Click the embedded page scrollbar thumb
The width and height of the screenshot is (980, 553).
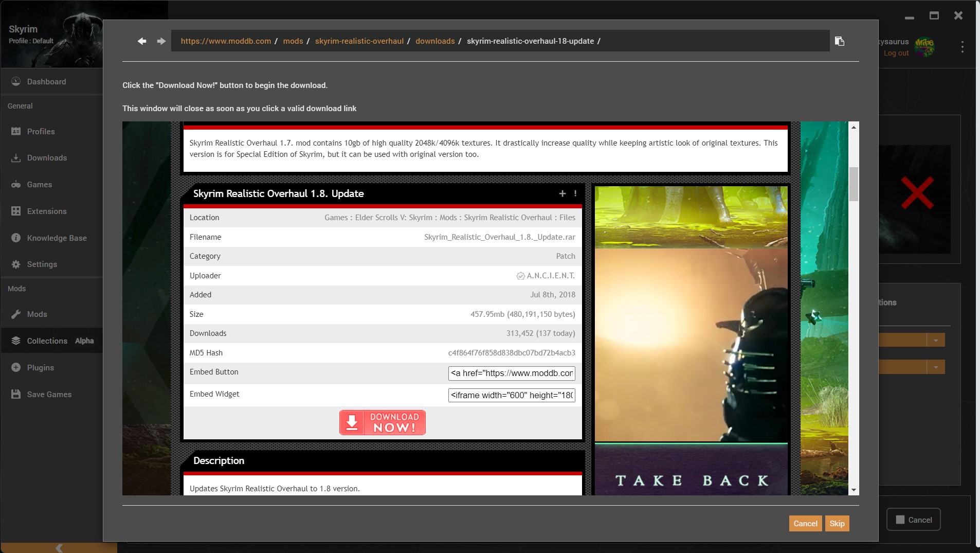point(854,184)
